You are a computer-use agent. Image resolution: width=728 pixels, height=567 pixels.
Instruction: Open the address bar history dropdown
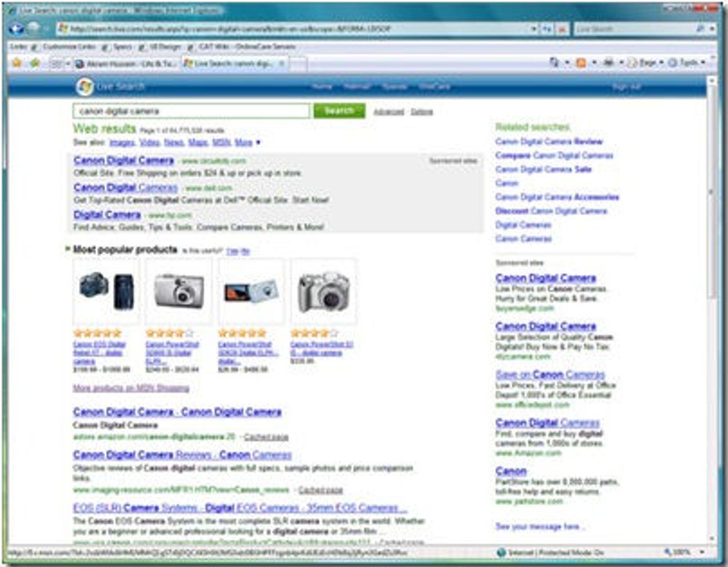534,29
